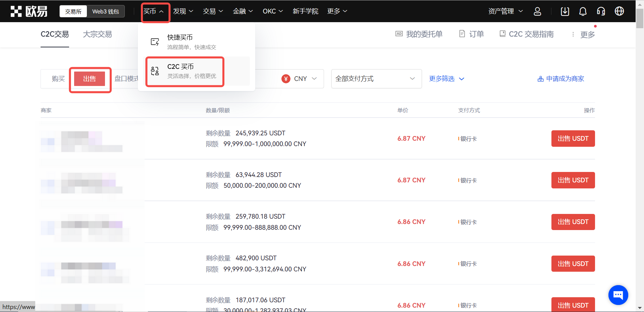Select the 出售 sell toggle
The width and height of the screenshot is (644, 312).
click(90, 79)
